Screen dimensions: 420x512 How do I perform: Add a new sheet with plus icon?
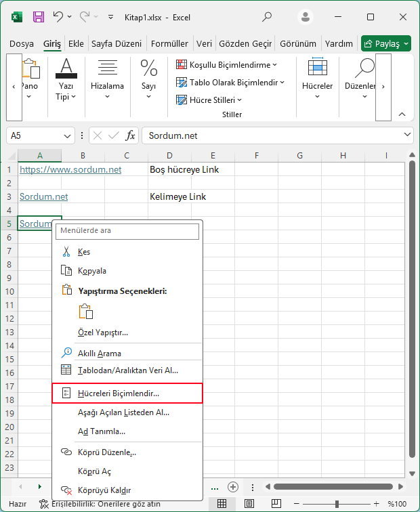(233, 487)
